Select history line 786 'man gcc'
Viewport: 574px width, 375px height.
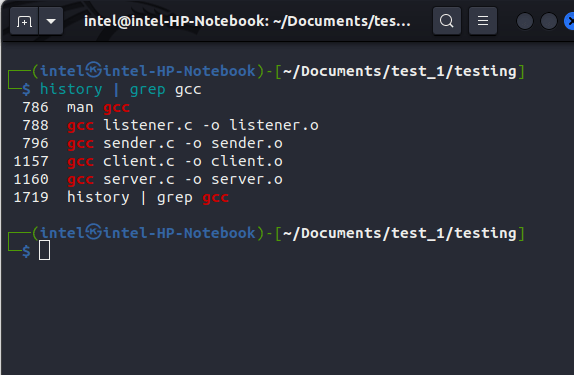[76, 108]
